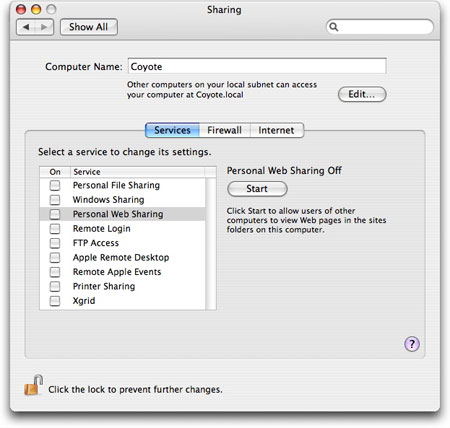Select the Personal File Sharing row
The height and width of the screenshot is (428, 450).
click(123, 185)
